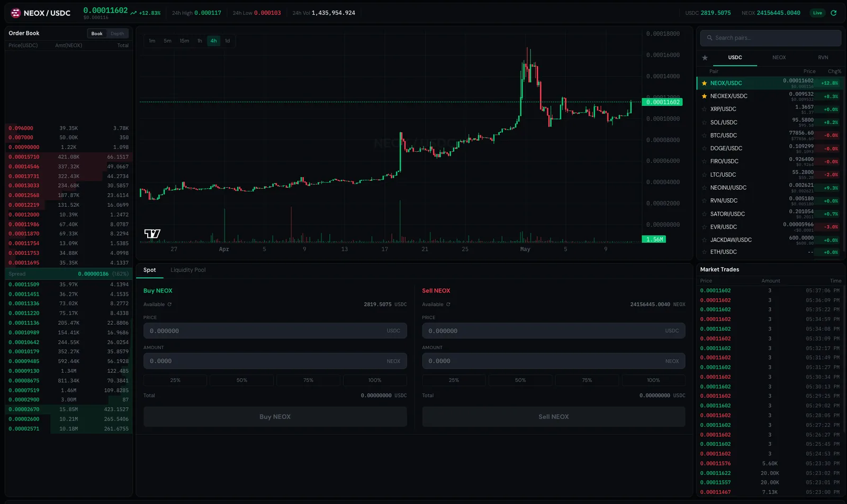847x504 pixels.
Task: Select the 1m chart interval
Action: [152, 41]
